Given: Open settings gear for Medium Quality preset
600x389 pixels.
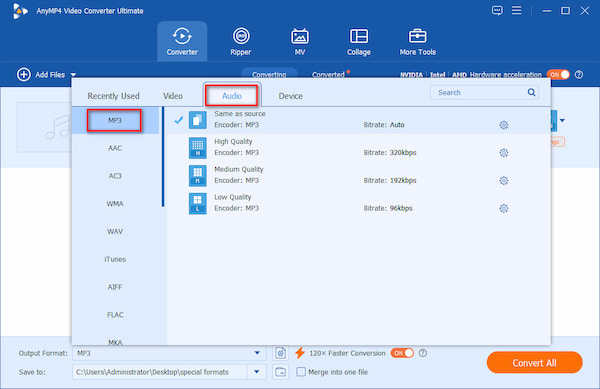Looking at the screenshot, I should point(504,181).
